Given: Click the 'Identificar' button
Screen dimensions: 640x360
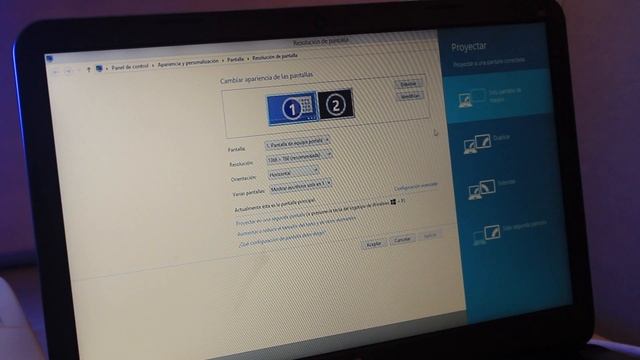Looking at the screenshot, I should tap(410, 96).
